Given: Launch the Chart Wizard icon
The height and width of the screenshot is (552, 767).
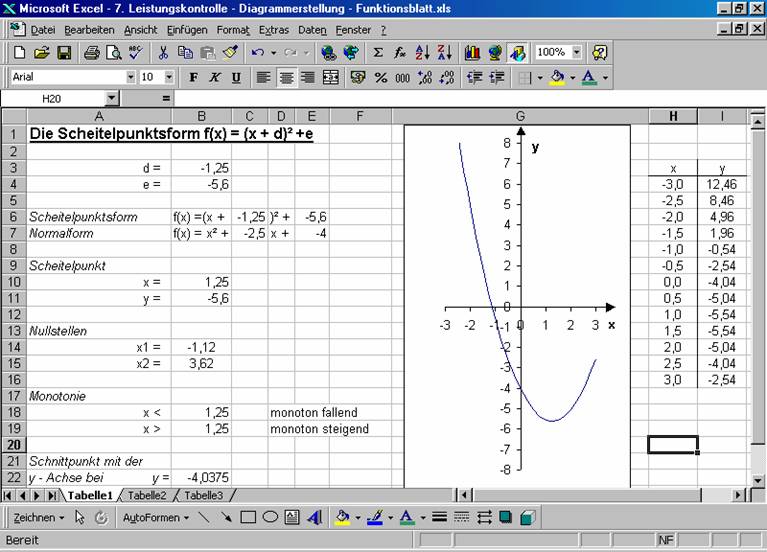Looking at the screenshot, I should [x=472, y=52].
